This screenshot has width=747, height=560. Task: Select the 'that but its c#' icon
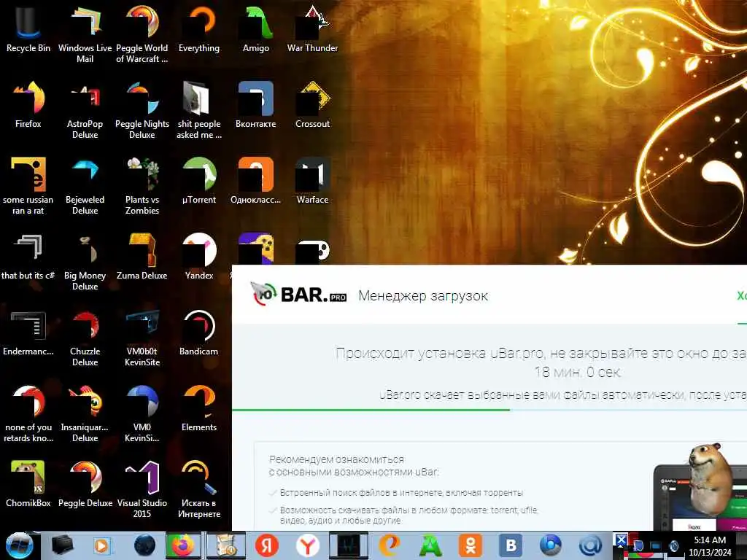point(28,256)
